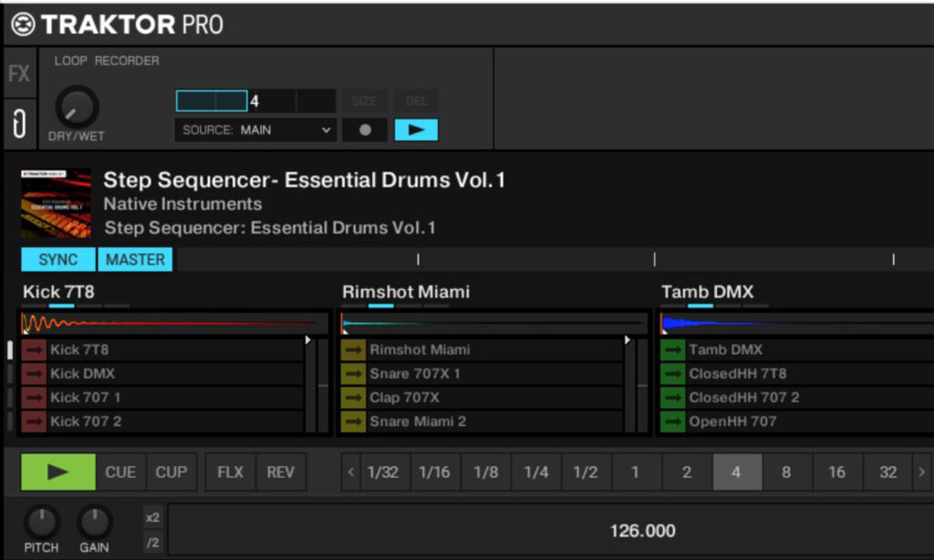Click the /2 tempo halve button

click(x=153, y=543)
